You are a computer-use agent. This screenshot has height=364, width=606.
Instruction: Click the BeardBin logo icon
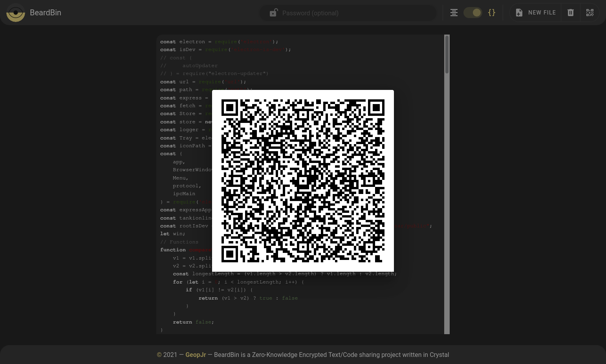coord(16,13)
